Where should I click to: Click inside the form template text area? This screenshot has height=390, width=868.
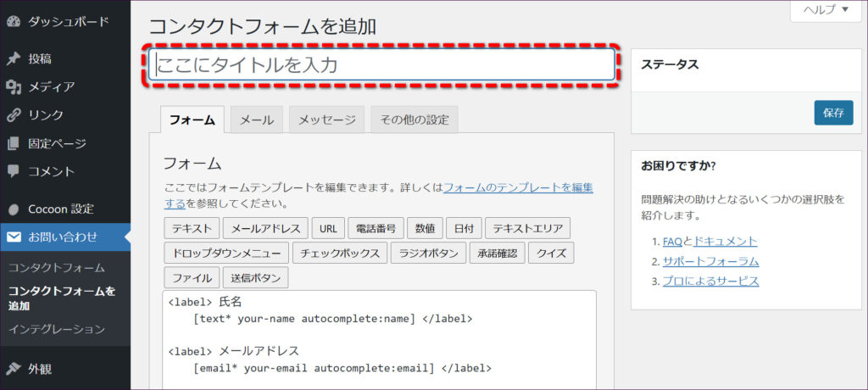pyautogui.click(x=380, y=339)
